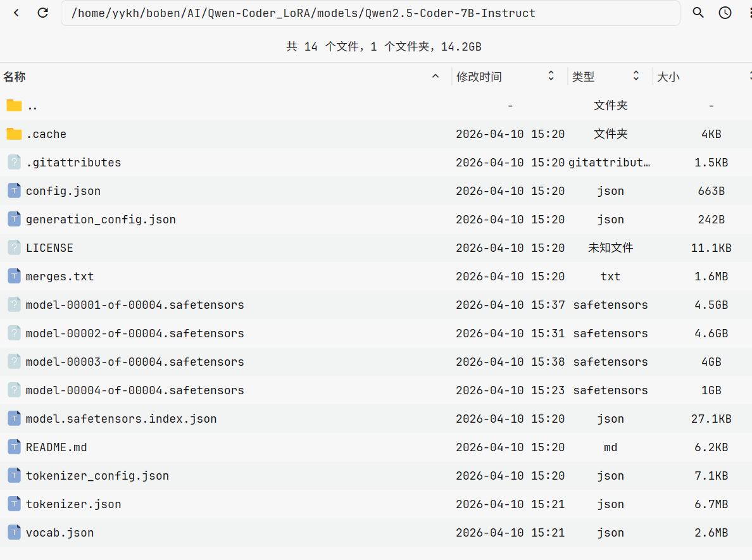The height and width of the screenshot is (560, 752).
Task: Click the file count summary text
Action: pos(384,46)
